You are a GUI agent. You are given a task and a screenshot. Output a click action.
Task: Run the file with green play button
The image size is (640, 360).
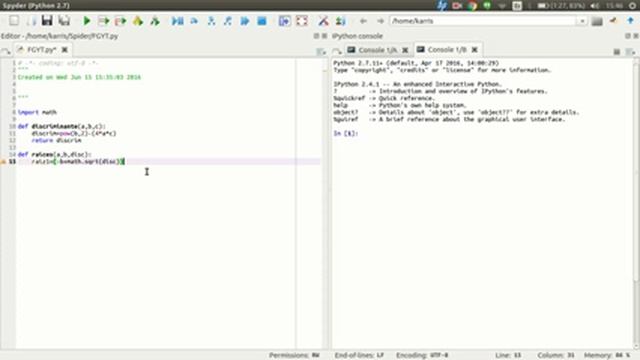(87, 20)
